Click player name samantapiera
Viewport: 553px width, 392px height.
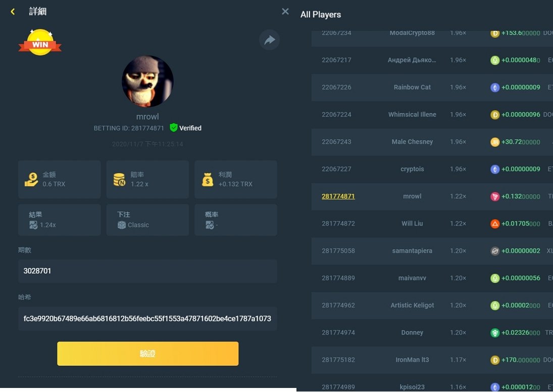click(412, 251)
